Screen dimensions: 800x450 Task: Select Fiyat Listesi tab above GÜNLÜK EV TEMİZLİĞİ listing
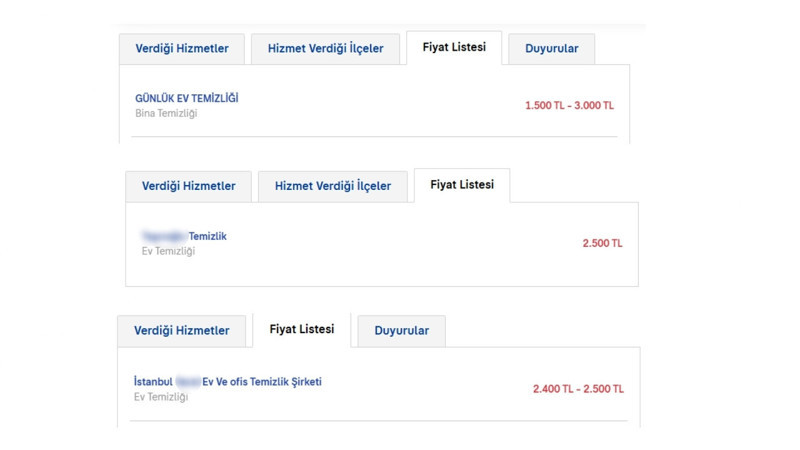pyautogui.click(x=453, y=47)
